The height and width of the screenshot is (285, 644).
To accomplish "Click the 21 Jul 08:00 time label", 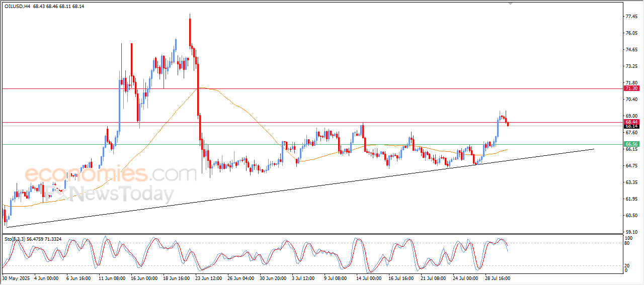I will click(x=433, y=277).
